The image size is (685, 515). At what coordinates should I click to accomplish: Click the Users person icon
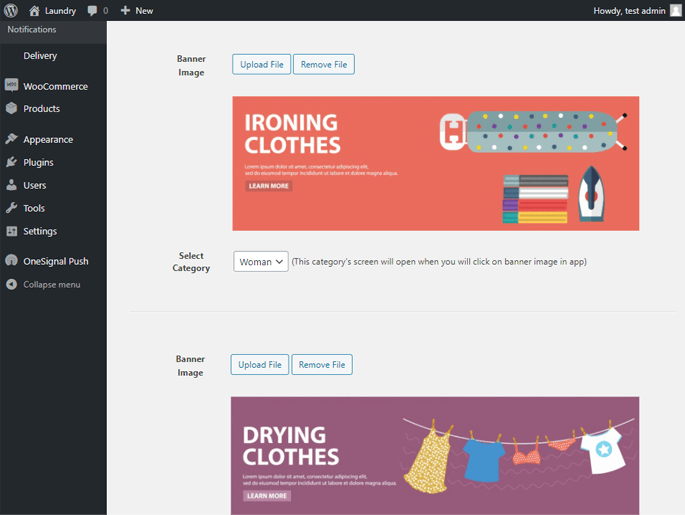11,185
